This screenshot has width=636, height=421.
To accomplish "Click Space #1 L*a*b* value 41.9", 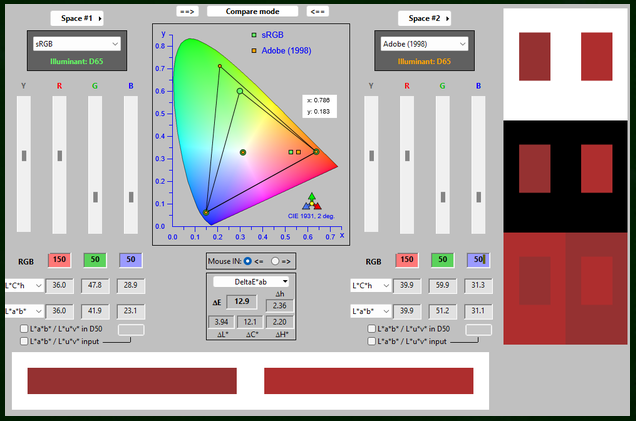I will (95, 311).
